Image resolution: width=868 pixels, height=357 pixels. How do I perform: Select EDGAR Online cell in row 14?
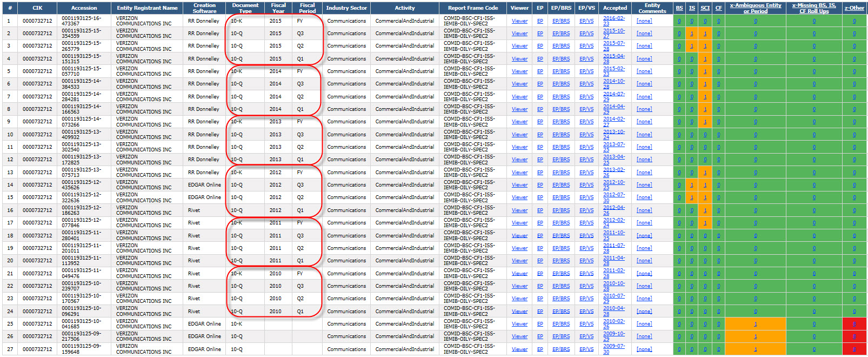[x=204, y=185]
